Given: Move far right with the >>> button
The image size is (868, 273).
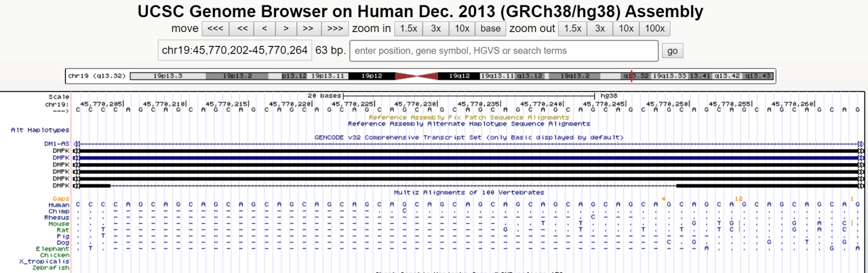Looking at the screenshot, I should coord(334,29).
